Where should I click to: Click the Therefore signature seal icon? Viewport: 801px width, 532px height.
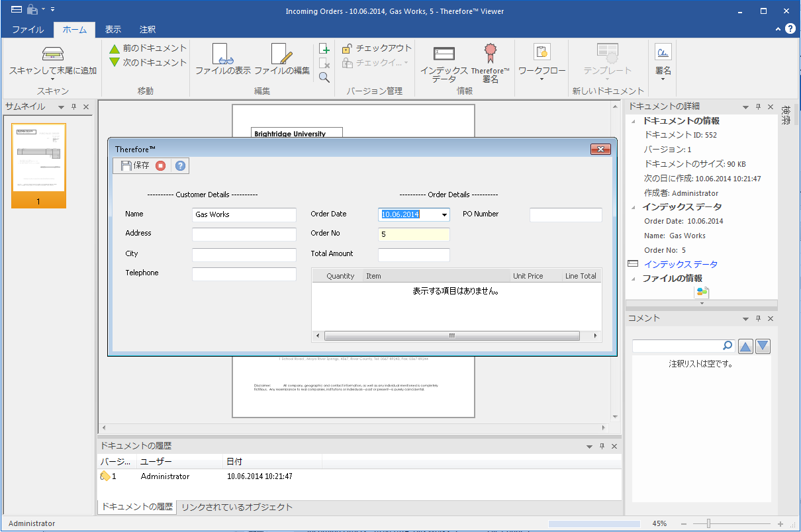coord(490,54)
